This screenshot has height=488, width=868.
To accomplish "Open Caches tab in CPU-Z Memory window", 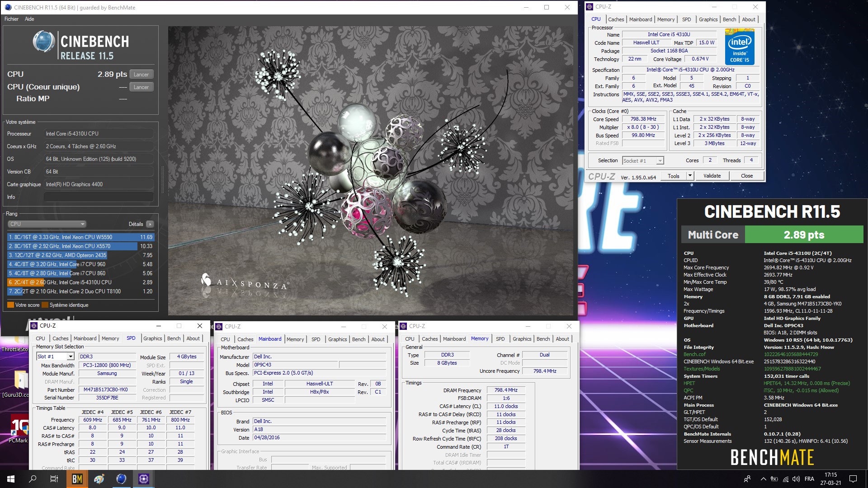I will (x=429, y=339).
